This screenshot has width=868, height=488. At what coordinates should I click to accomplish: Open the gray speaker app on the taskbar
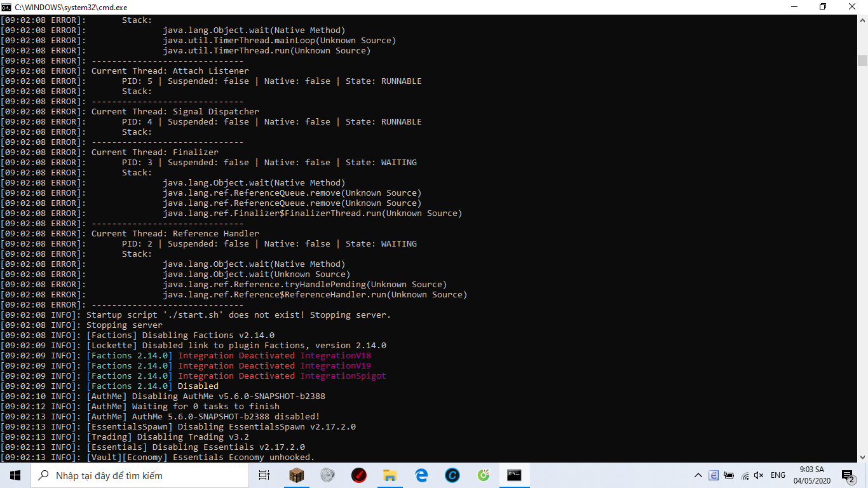coord(328,475)
